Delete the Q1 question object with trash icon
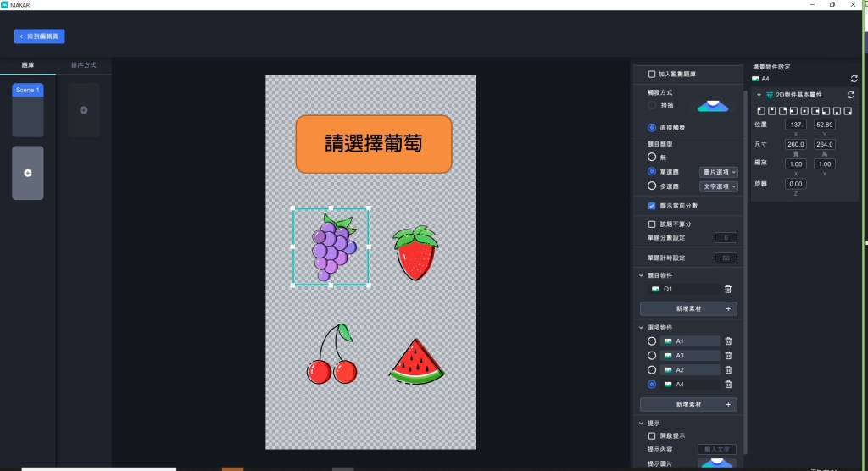Image resolution: width=868 pixels, height=471 pixels. coord(728,289)
